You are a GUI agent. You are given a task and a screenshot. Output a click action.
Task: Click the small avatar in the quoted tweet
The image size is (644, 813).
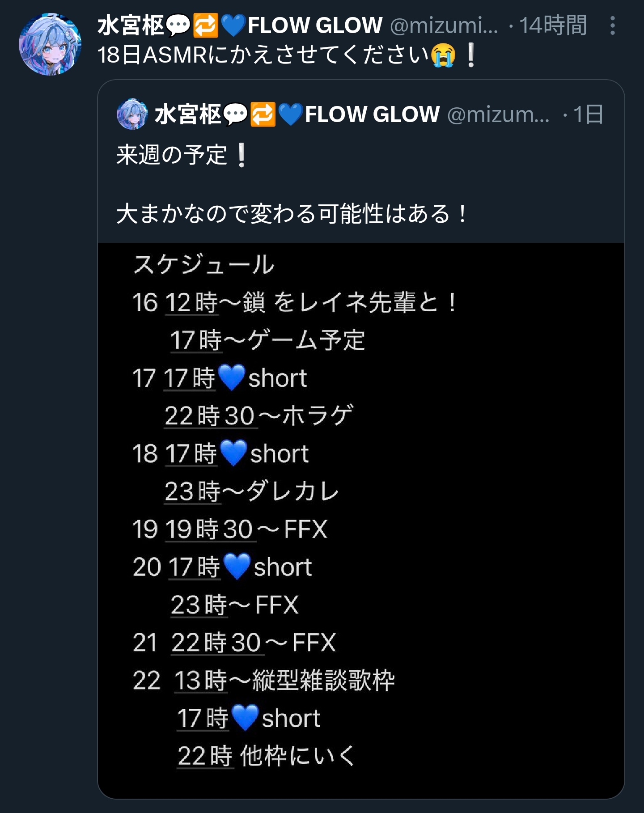(132, 114)
